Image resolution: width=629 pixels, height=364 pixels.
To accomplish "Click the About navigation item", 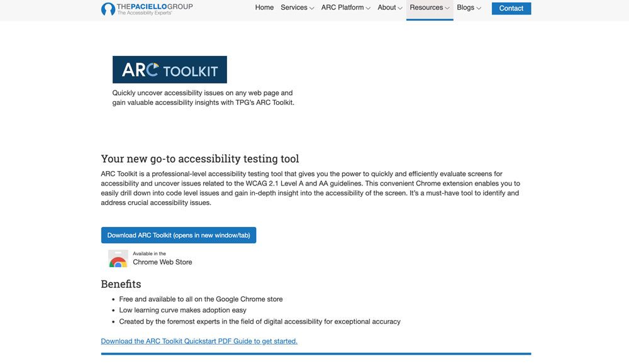I will click(386, 8).
